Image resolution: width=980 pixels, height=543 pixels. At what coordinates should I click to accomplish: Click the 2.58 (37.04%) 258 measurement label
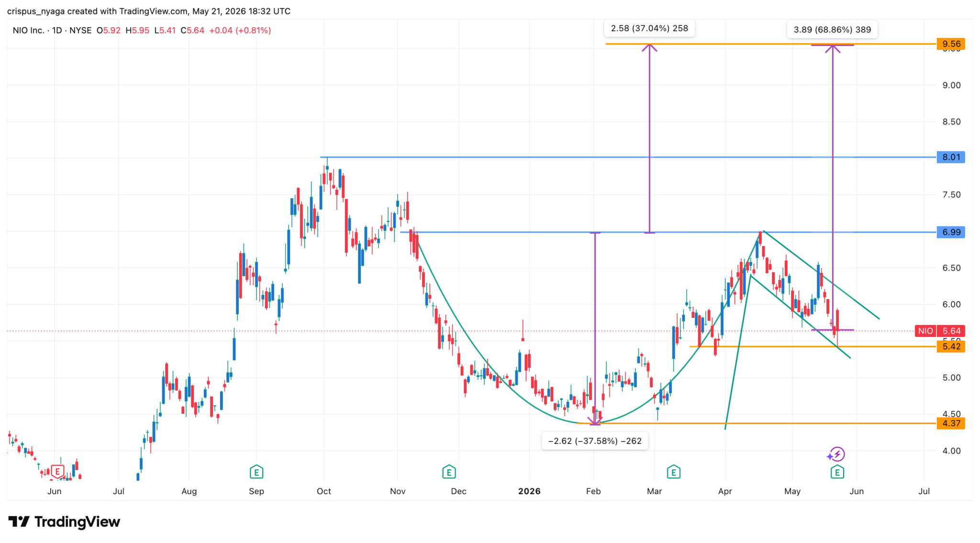click(649, 28)
